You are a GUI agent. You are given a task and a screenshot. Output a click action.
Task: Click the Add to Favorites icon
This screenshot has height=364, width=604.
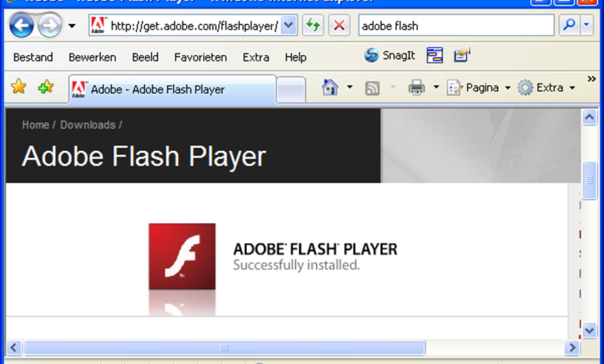(46, 88)
